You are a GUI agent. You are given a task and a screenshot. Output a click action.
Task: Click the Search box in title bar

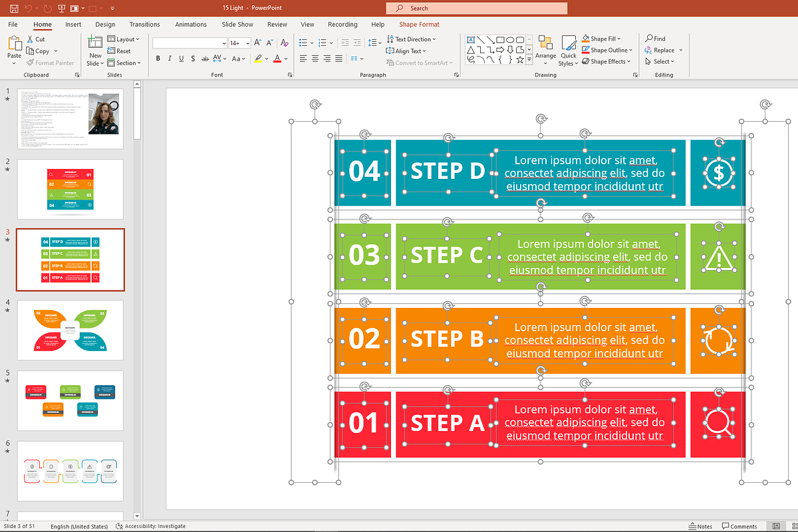pos(476,8)
